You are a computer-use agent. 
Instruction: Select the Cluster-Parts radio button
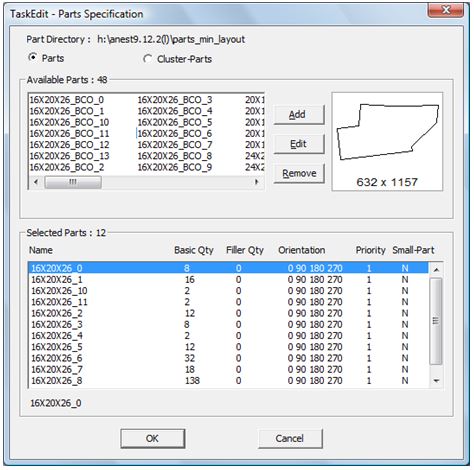click(x=147, y=59)
